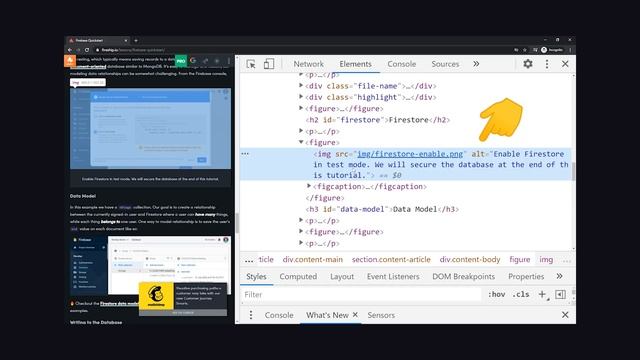Open the Sources tab
The height and width of the screenshot is (360, 640).
(x=445, y=64)
